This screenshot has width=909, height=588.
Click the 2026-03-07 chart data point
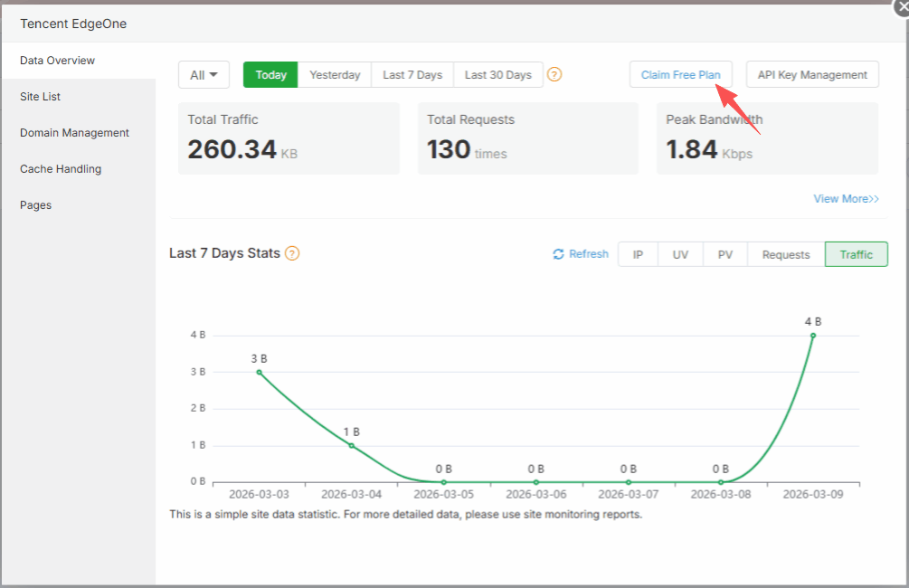click(x=629, y=482)
